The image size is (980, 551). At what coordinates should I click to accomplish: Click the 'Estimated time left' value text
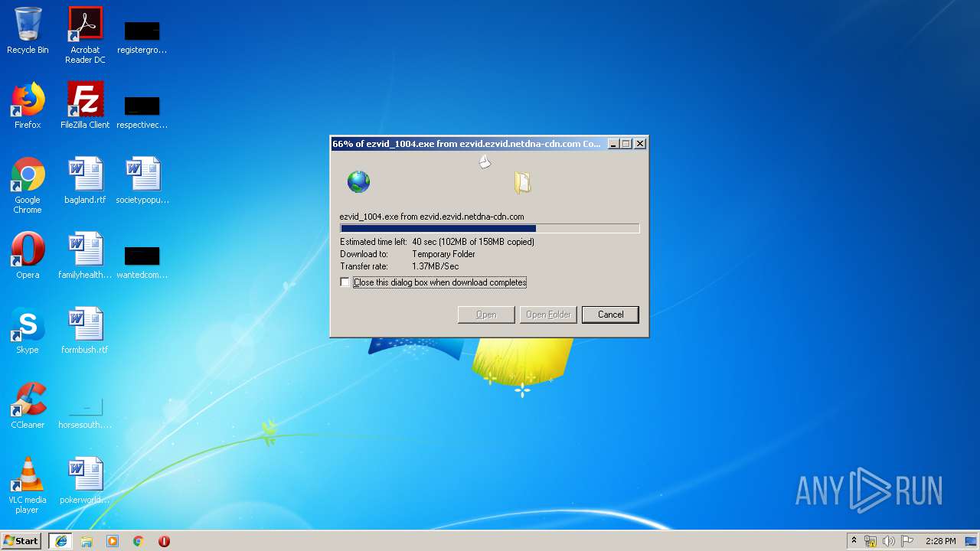[473, 242]
